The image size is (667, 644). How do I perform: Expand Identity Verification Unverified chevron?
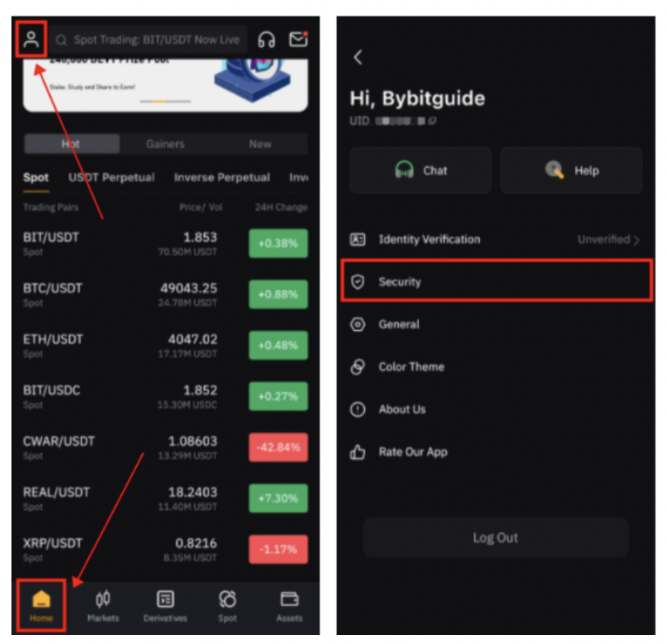tap(636, 240)
